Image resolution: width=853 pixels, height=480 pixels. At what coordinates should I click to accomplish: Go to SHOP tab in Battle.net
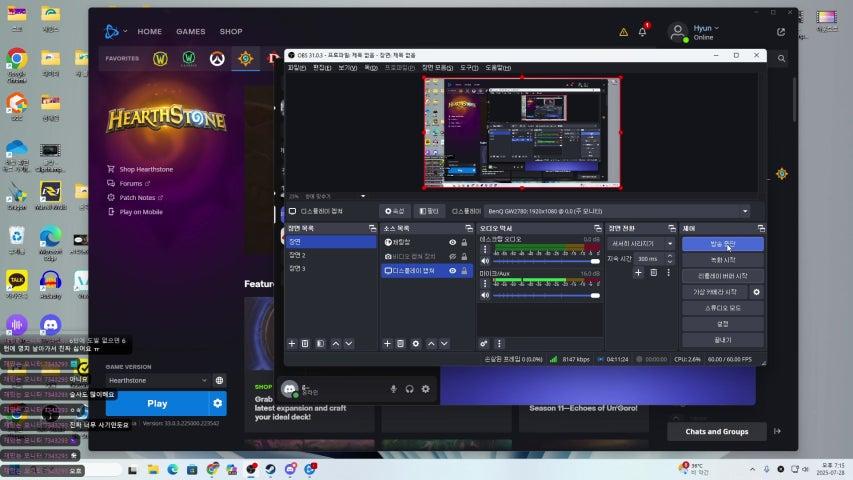pyautogui.click(x=231, y=32)
